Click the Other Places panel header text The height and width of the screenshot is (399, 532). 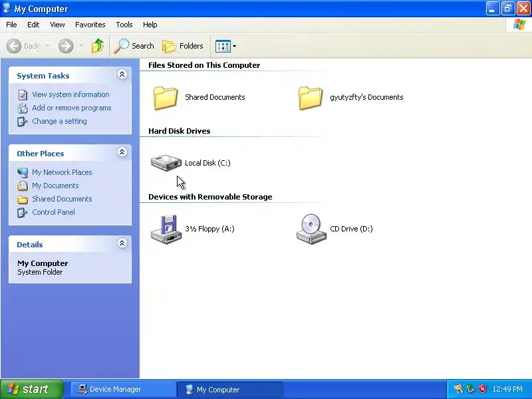coord(41,154)
